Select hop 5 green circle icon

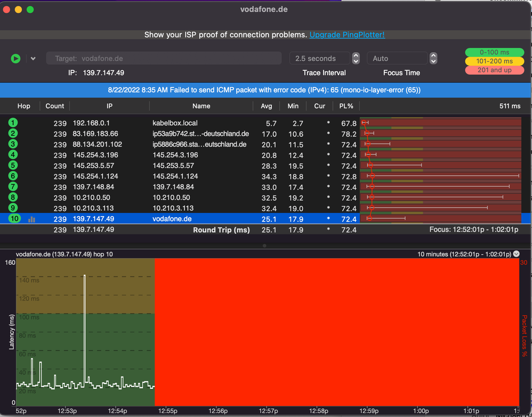13,165
